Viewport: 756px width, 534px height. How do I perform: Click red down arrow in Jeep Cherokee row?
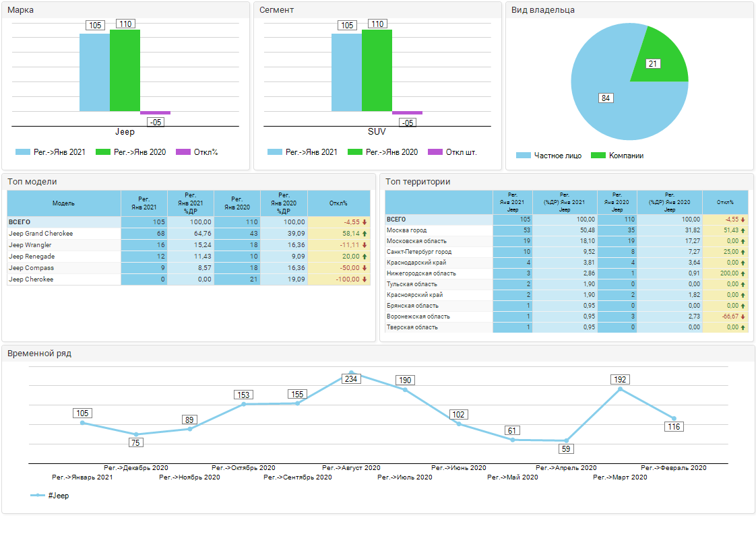pyautogui.click(x=365, y=279)
